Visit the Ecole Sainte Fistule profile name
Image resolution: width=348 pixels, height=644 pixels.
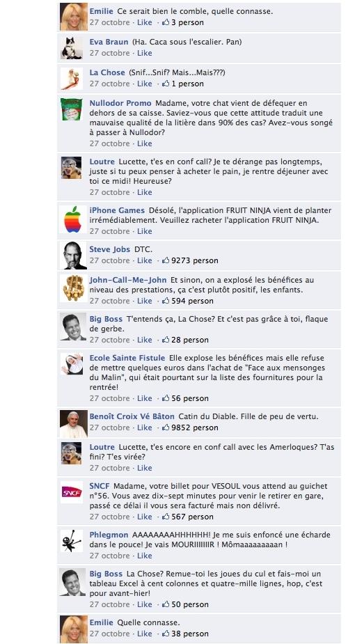pos(127,358)
